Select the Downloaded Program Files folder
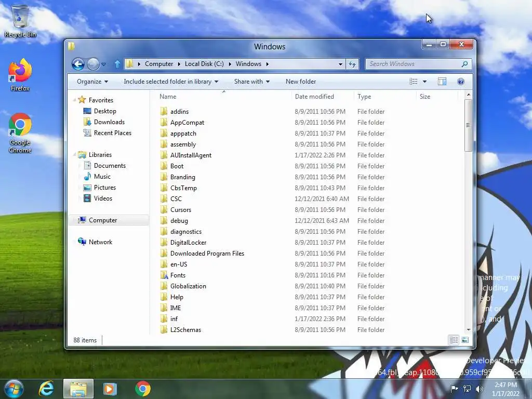 click(207, 254)
